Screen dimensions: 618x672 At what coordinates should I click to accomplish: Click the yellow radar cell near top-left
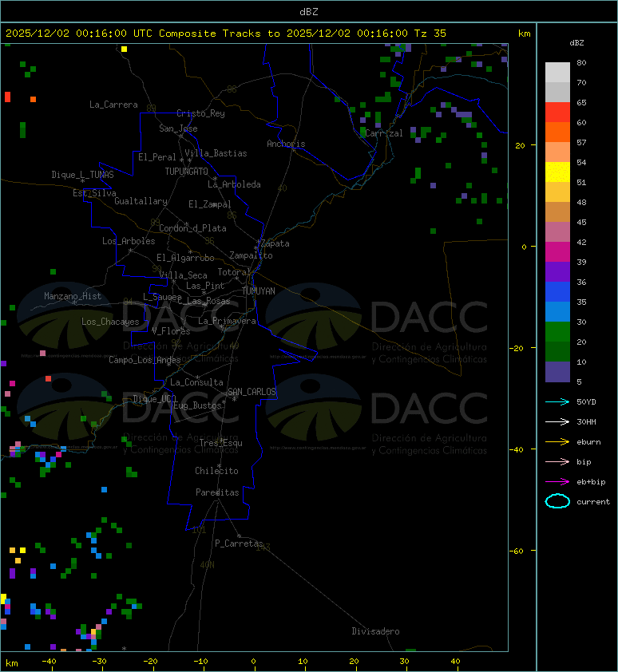pyautogui.click(x=124, y=49)
